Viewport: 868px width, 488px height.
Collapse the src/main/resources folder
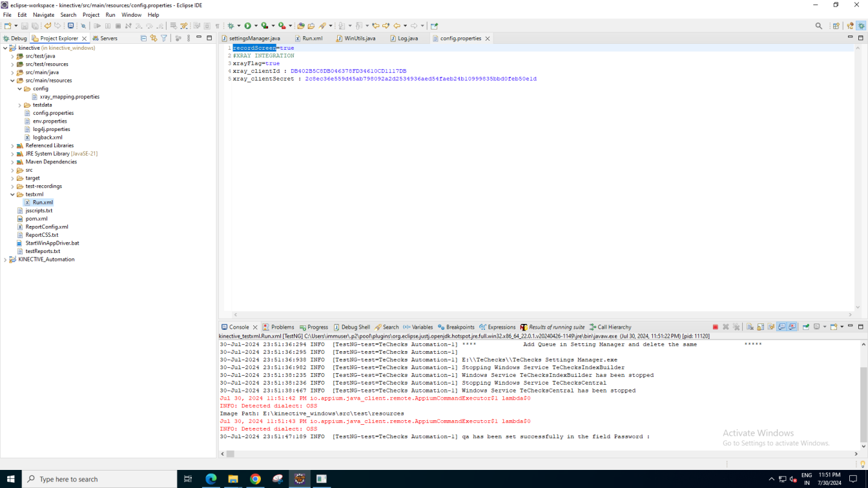12,81
